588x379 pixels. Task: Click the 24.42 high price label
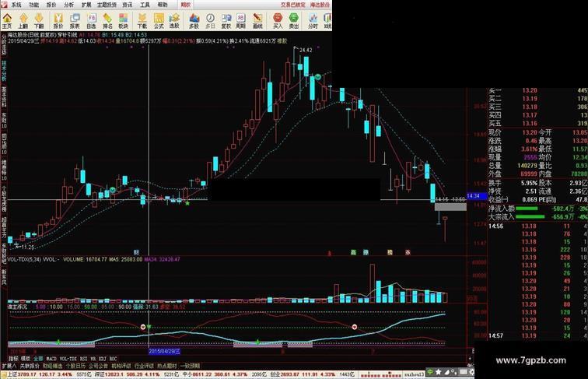(x=306, y=50)
